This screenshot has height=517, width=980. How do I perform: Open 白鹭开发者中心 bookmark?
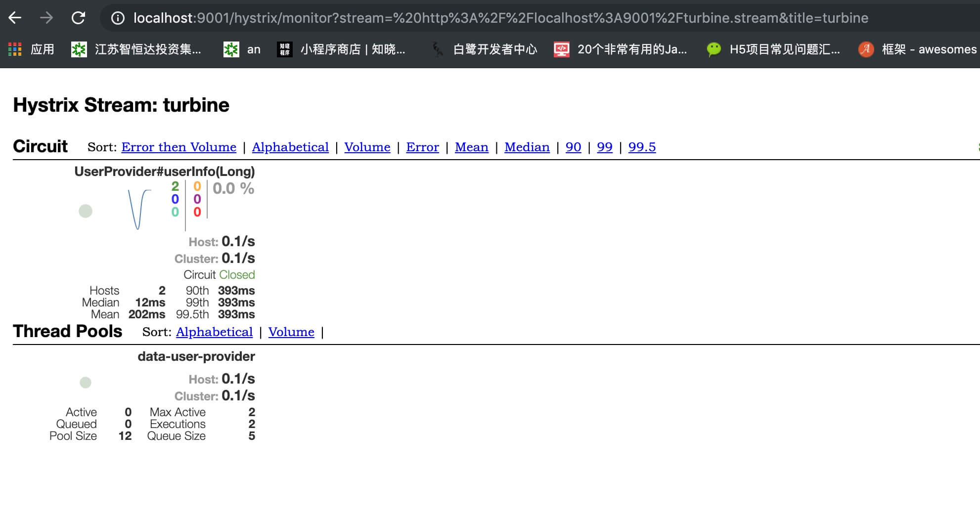[x=484, y=49]
